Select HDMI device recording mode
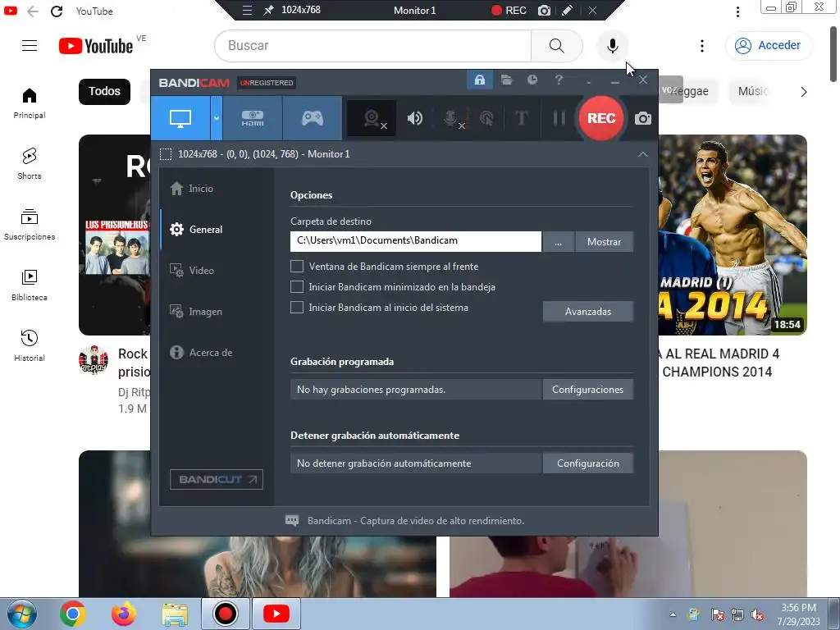This screenshot has height=630, width=840. point(253,118)
